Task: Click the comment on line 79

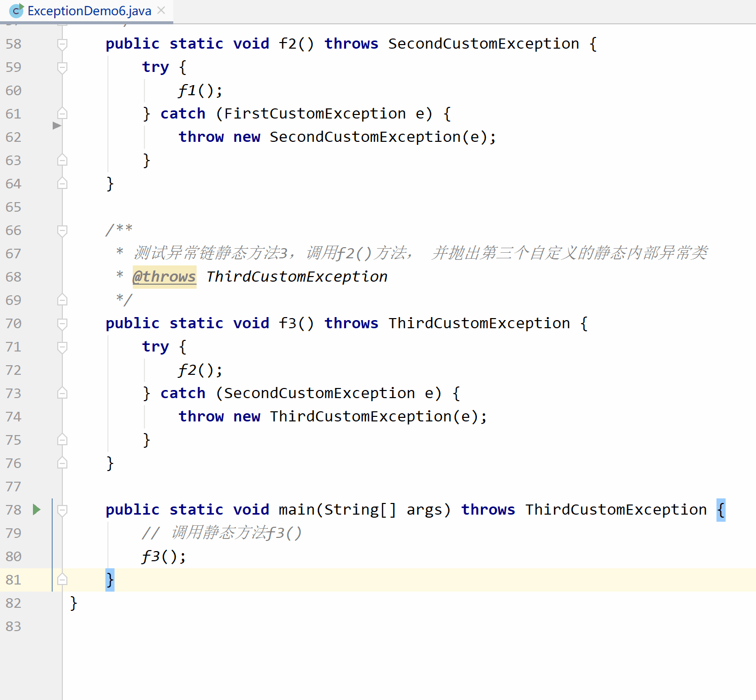Action: 222,533
